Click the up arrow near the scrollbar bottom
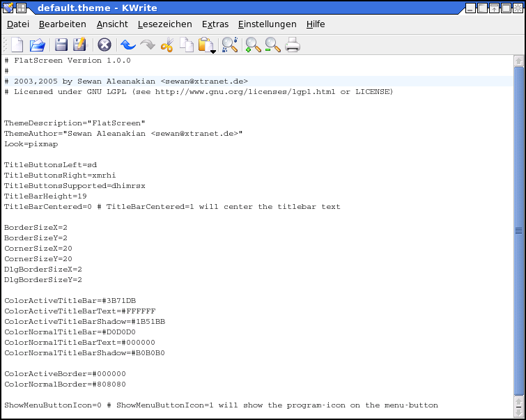Viewport: 526px width, 420px height. 518,402
